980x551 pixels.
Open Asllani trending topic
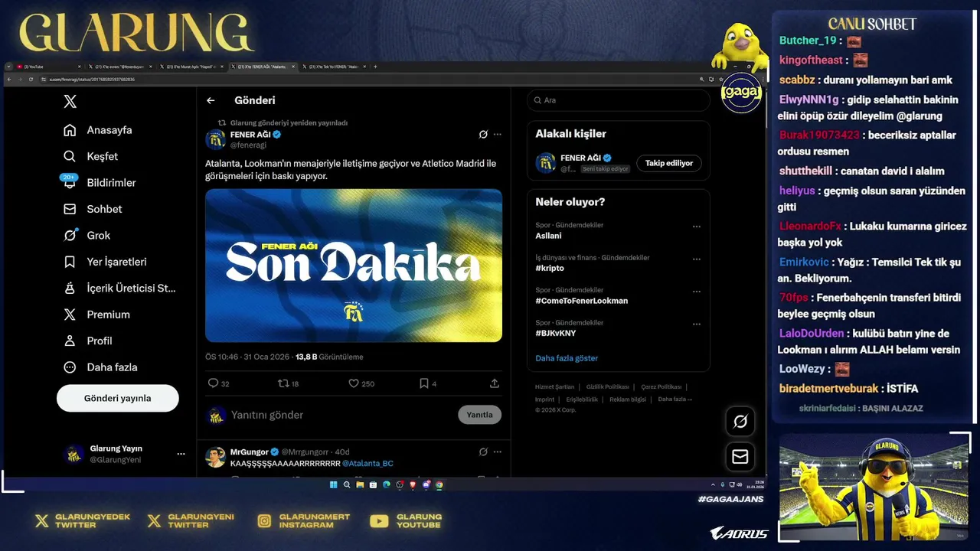tap(548, 236)
